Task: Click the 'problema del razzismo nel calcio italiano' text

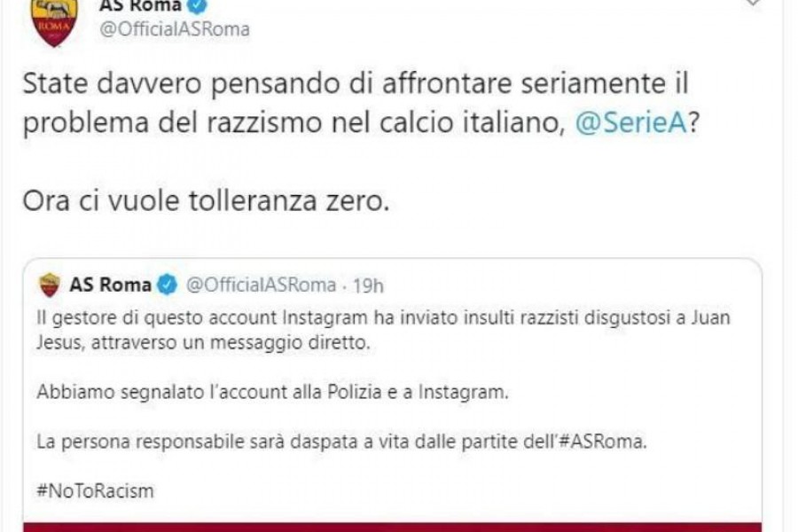Action: click(x=294, y=123)
